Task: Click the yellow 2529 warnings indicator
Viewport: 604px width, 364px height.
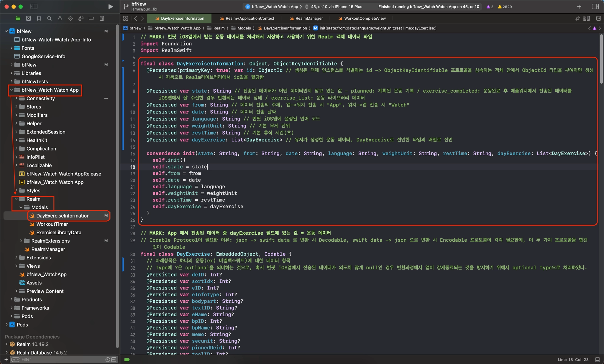Action: 505,6
